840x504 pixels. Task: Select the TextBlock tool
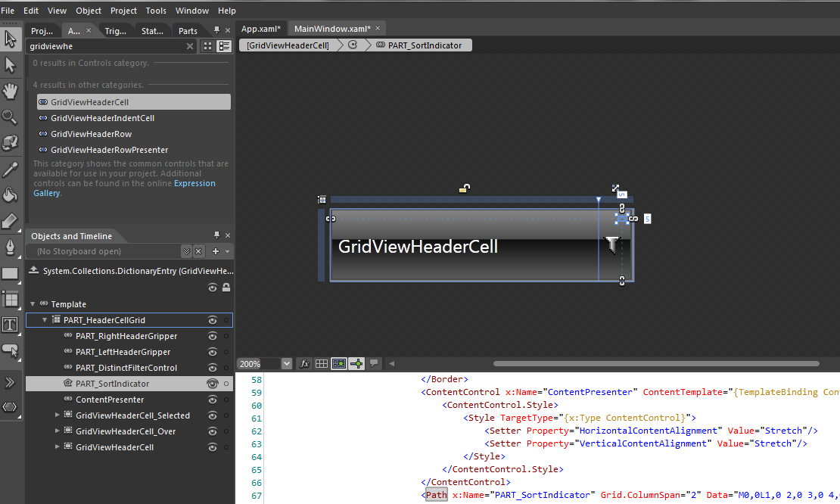pos(10,325)
